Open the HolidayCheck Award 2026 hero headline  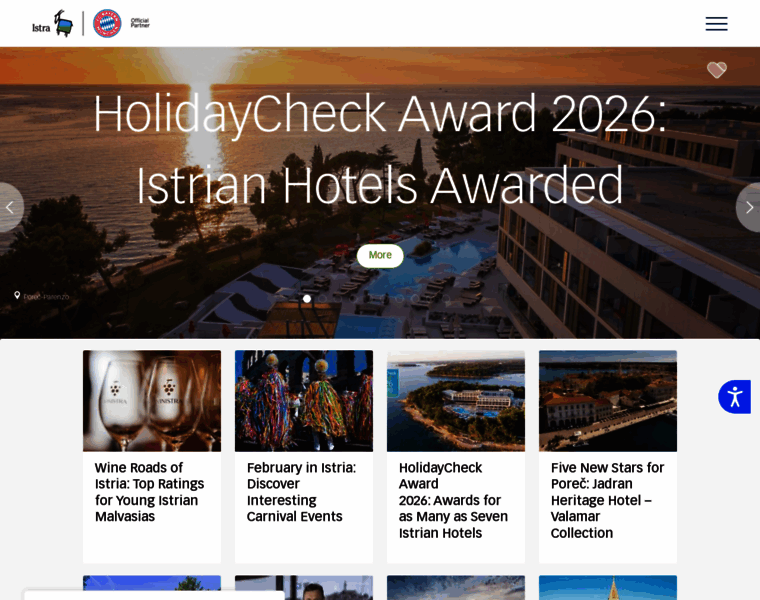(380, 149)
